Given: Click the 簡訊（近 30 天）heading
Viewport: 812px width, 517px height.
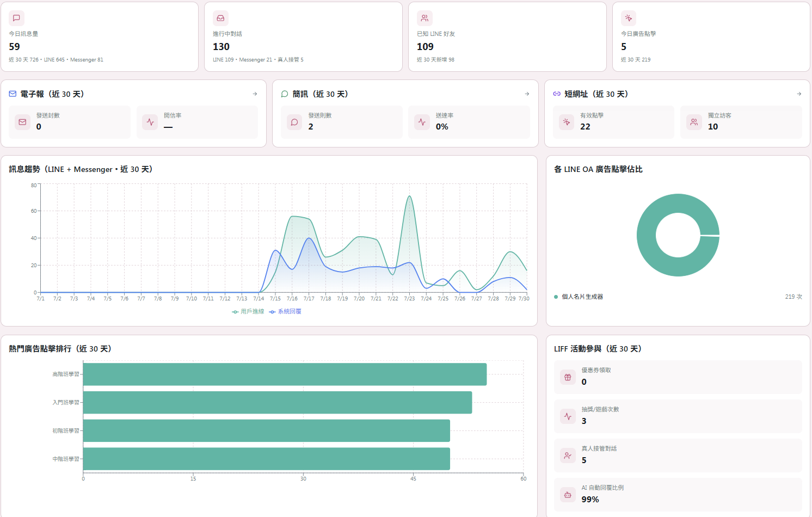Looking at the screenshot, I should coord(321,94).
